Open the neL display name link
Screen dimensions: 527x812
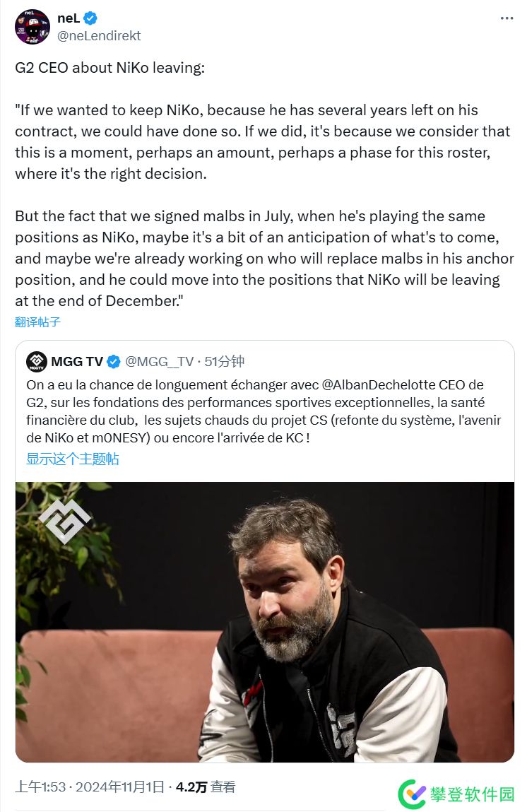coord(69,19)
